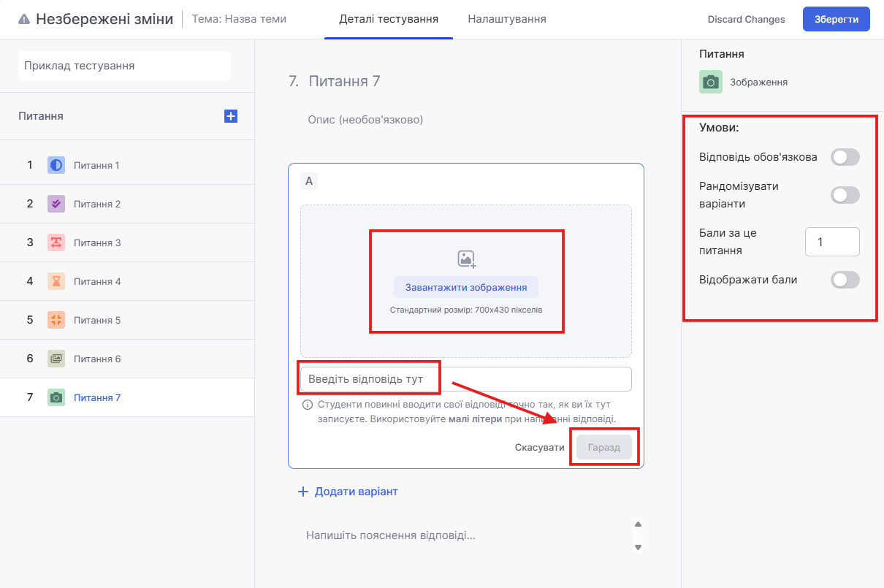
Task: Select the Питання 5 orange collapse icon
Action: point(56,320)
